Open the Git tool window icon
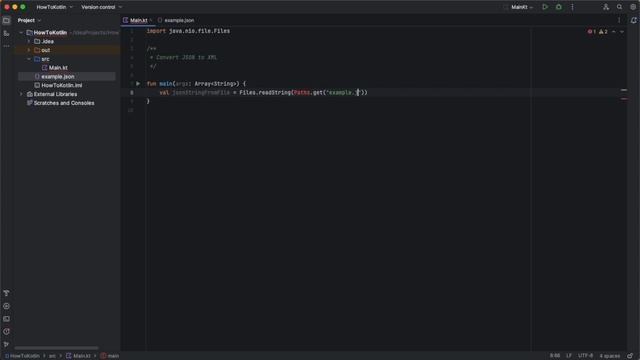Screen dimensions: 640x360 6,344
